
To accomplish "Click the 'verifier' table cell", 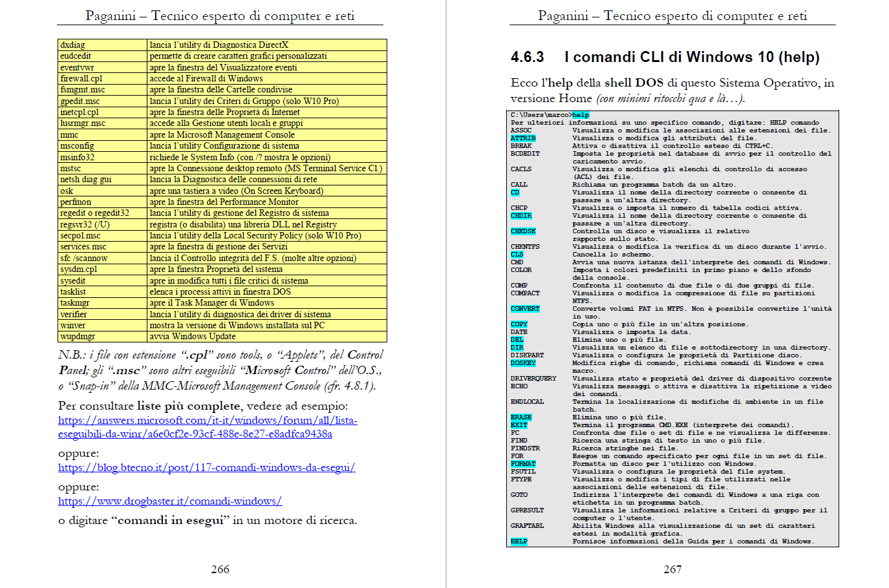I will pos(103,314).
